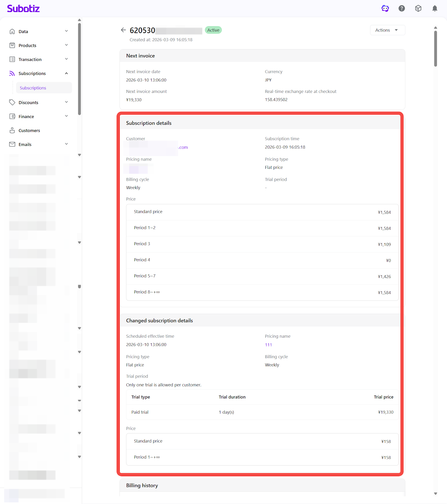Screen dimensions: 447x504
Task: Collapse the Subscriptions menu chevron
Action: tap(67, 73)
